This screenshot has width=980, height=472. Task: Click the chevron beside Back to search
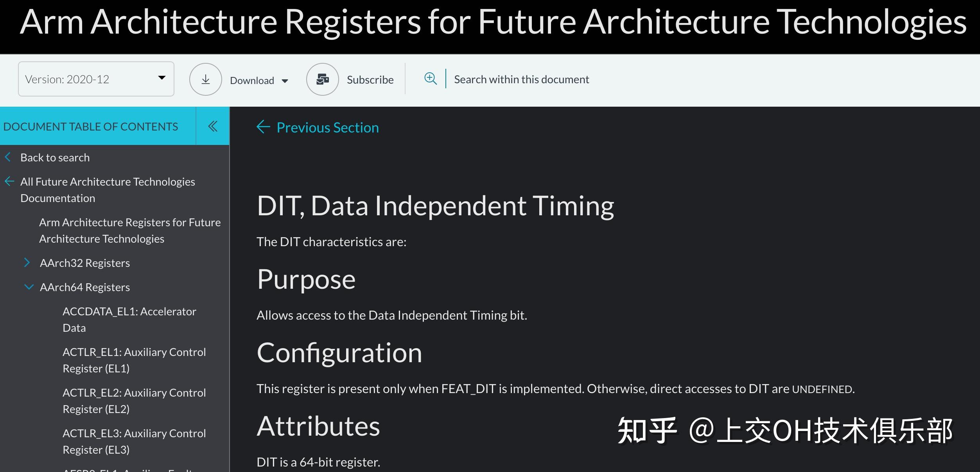coord(8,157)
